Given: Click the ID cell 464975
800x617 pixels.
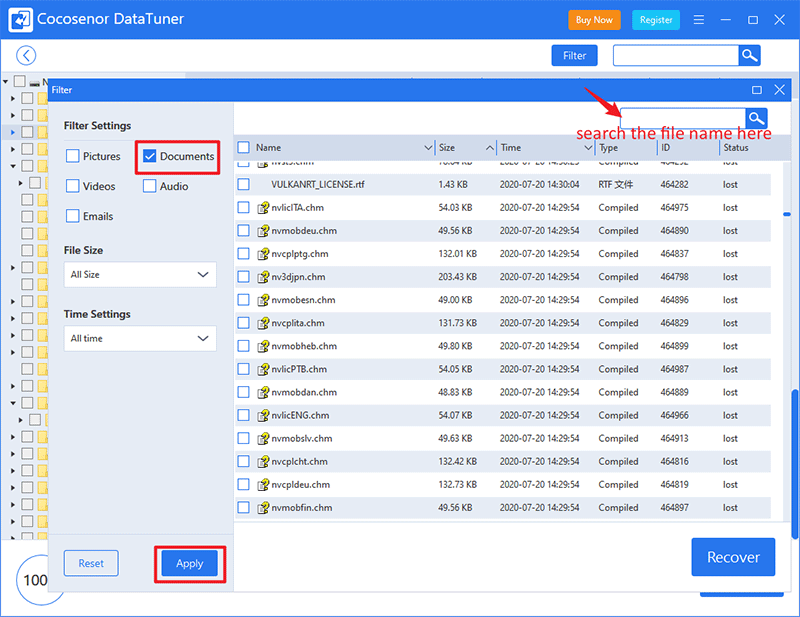Looking at the screenshot, I should click(674, 208).
